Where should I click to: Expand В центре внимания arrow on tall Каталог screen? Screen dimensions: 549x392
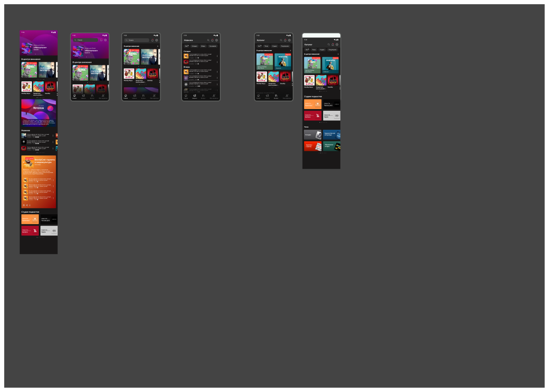click(x=338, y=54)
